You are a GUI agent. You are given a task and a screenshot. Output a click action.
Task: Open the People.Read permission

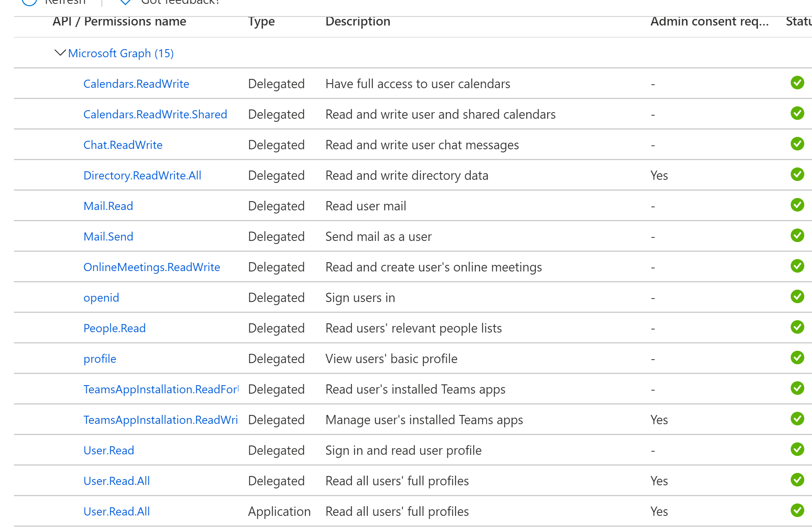click(115, 328)
